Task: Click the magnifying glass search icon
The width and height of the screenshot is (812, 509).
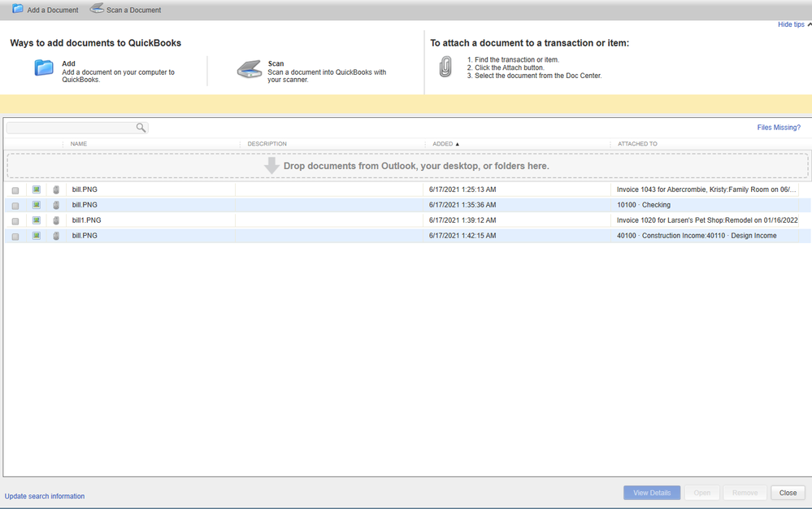Action: point(141,128)
